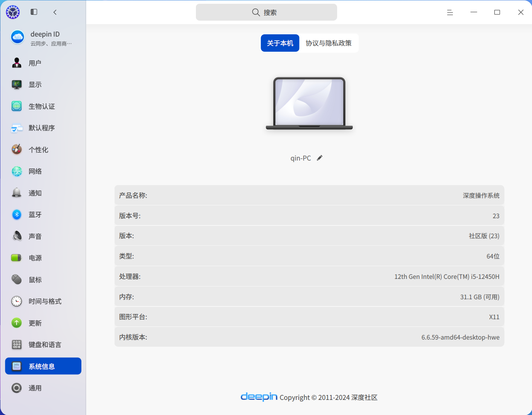Image resolution: width=532 pixels, height=415 pixels.
Task: Open 个性化 palette icon
Action: tap(17, 150)
